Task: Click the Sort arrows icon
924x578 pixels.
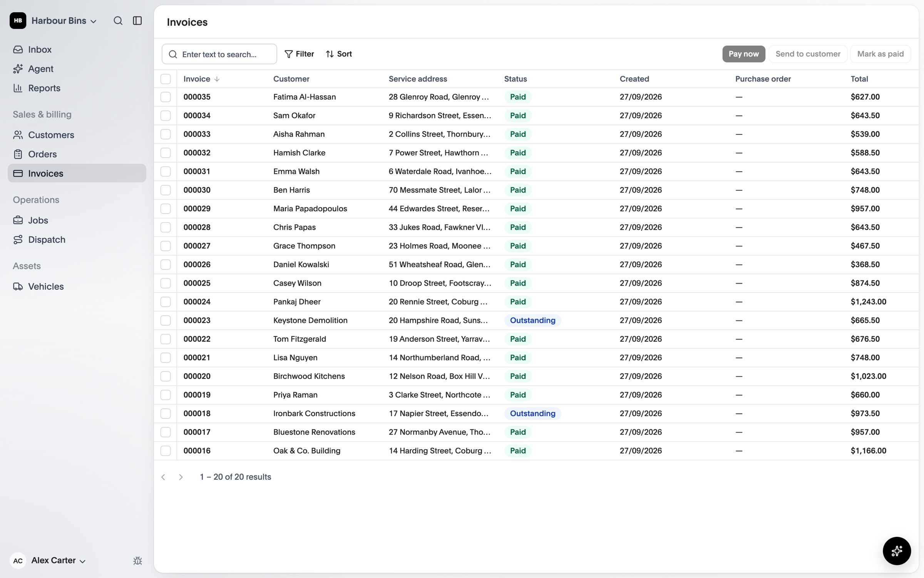Action: click(x=330, y=54)
